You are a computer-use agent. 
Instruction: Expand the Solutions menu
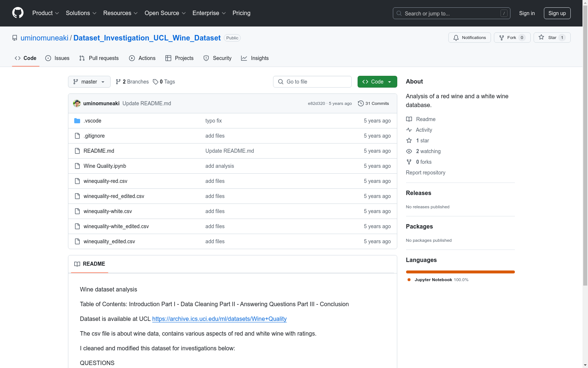coord(81,13)
